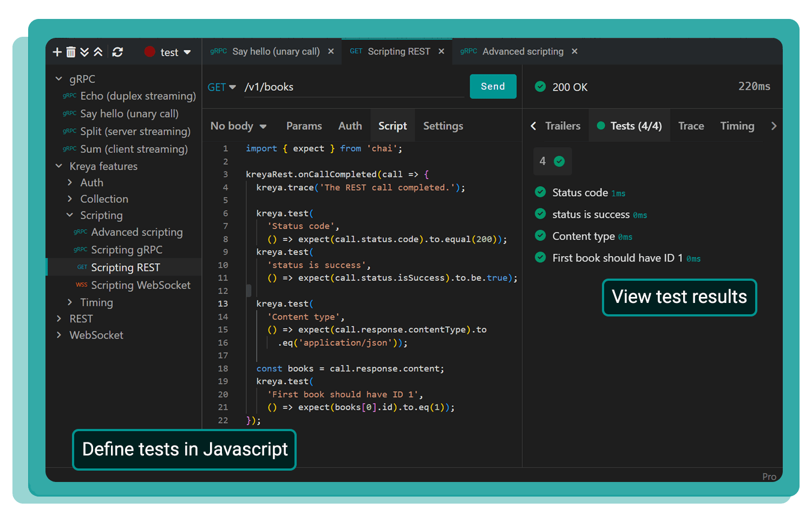Image resolution: width=812 pixels, height=522 pixels.
Task: Click the double chevron up icon in sidebar toolbar
Action: point(98,52)
